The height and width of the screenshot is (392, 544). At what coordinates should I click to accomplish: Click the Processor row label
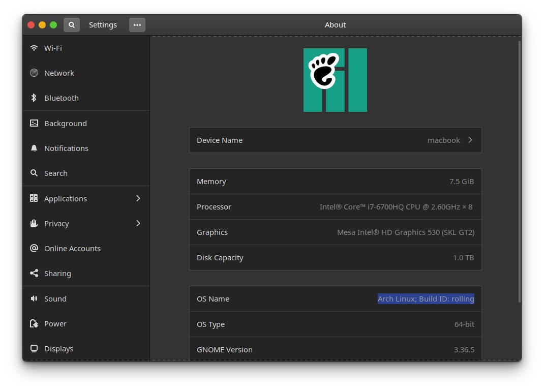tap(214, 207)
